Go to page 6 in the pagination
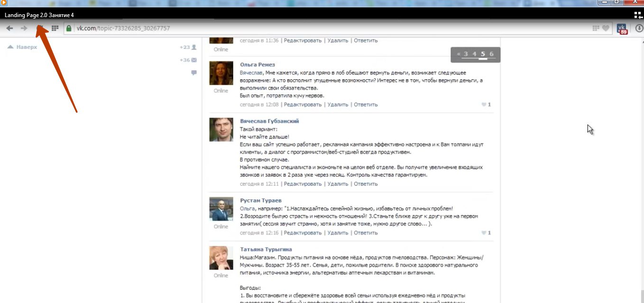Viewport: 644px width, 303px height. click(x=491, y=54)
